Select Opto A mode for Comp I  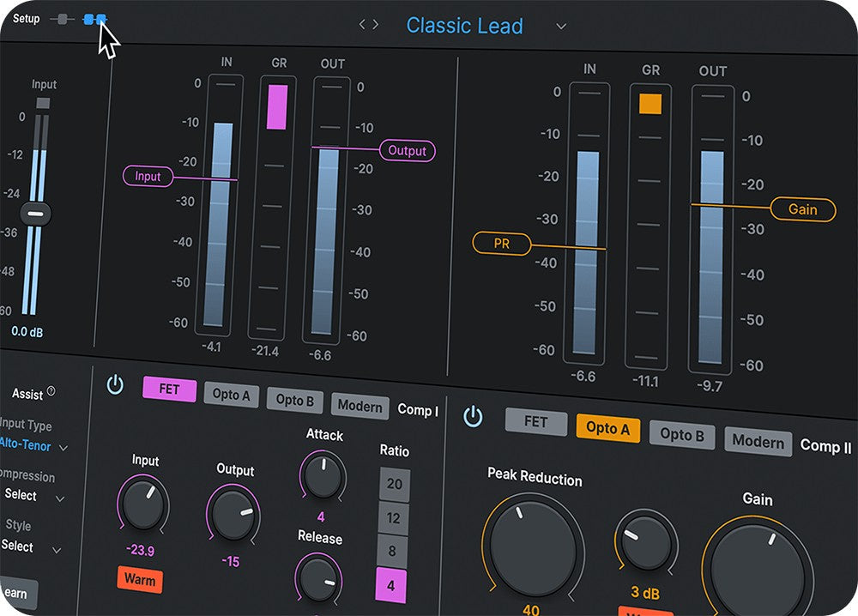pos(231,395)
